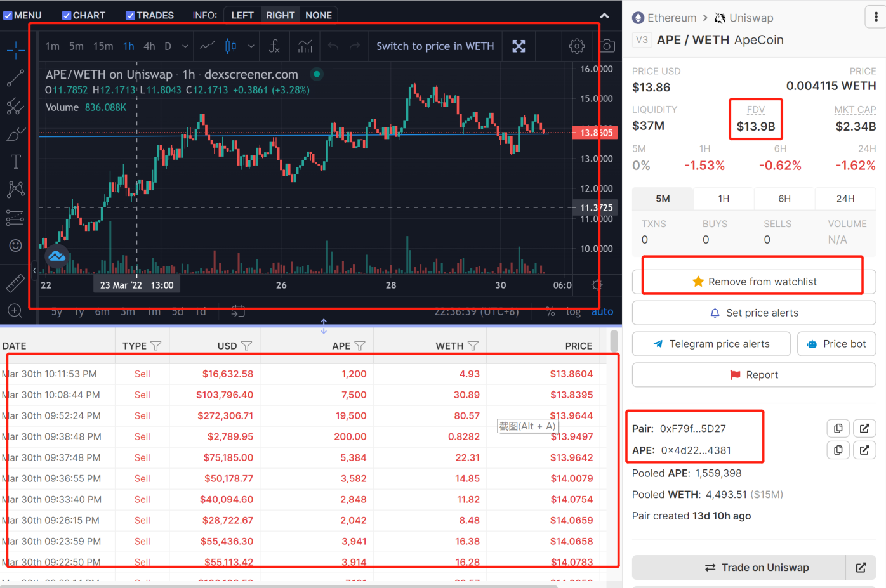Filter trades by USD column
The height and width of the screenshot is (588, 886).
[247, 346]
